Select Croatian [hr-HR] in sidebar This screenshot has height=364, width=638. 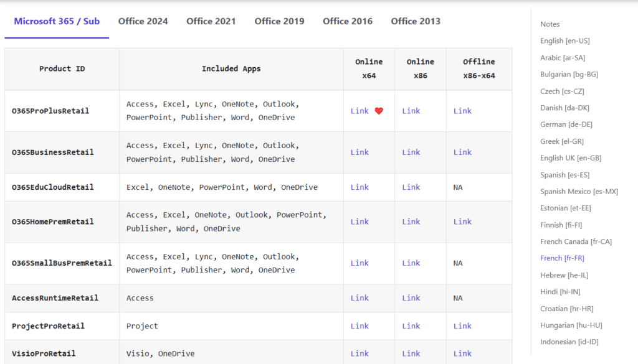[x=567, y=309]
